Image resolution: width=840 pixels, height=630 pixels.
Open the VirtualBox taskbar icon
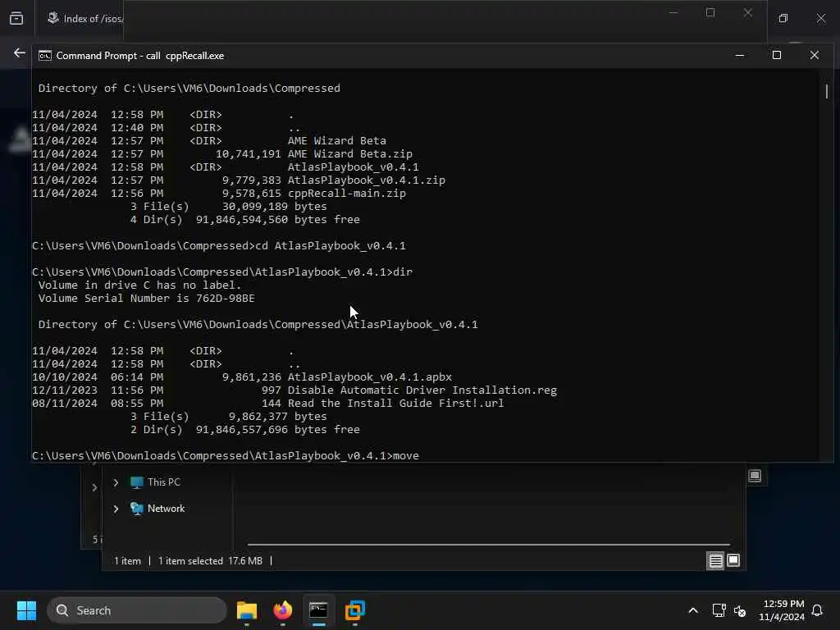[354, 610]
